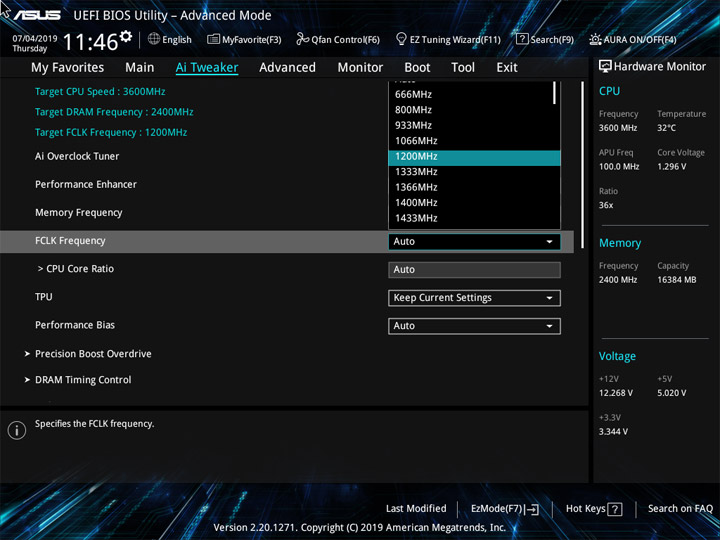Image resolution: width=720 pixels, height=540 pixels.
Task: Click the 07/04/2019 date display
Action: tap(34, 39)
